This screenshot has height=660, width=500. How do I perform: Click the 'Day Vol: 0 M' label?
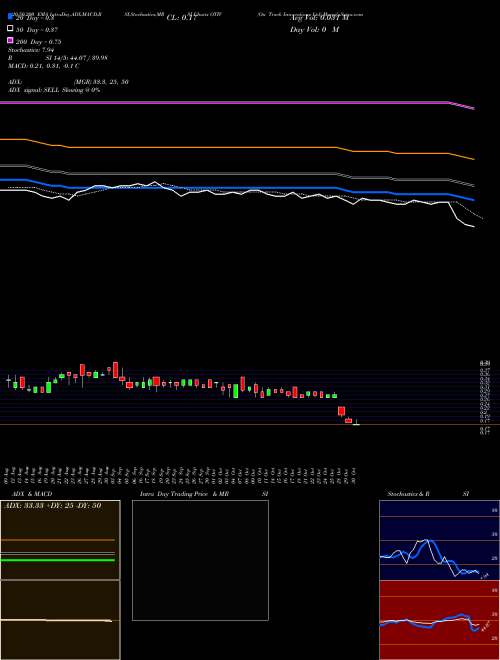coord(314,29)
